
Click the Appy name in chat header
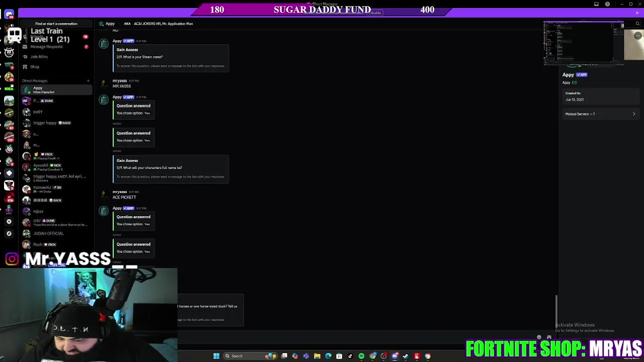110,24
